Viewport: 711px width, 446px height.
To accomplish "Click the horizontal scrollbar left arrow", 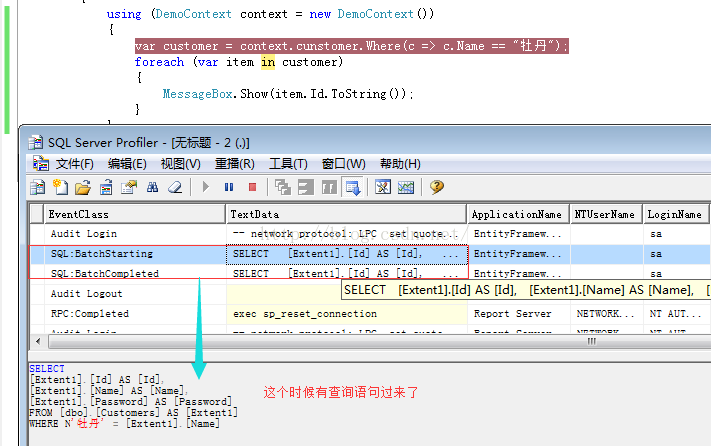I will pos(38,341).
